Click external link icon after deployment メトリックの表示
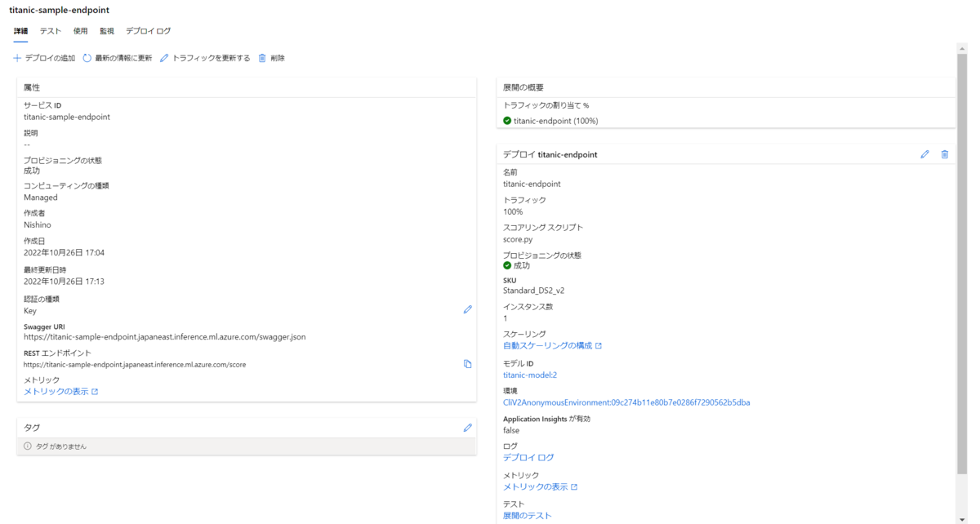980x524 pixels. (x=574, y=487)
